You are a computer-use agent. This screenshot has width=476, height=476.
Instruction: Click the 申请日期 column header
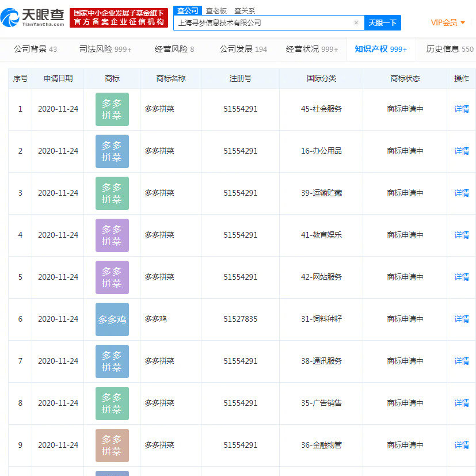click(58, 79)
